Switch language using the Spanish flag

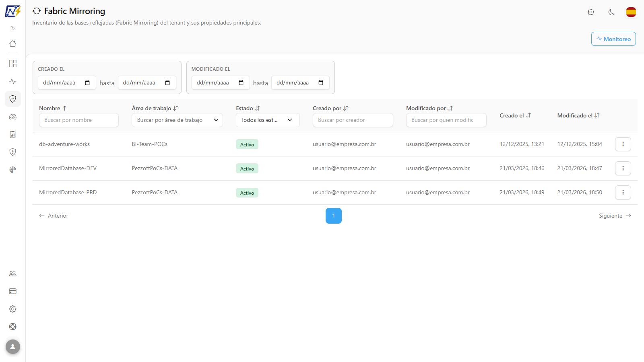[x=631, y=12]
